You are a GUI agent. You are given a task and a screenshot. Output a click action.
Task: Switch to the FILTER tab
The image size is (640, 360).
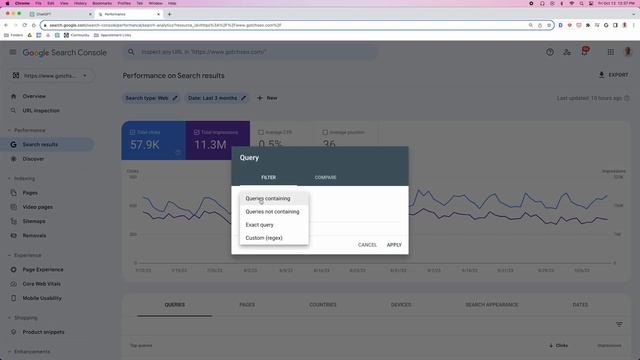point(269,178)
